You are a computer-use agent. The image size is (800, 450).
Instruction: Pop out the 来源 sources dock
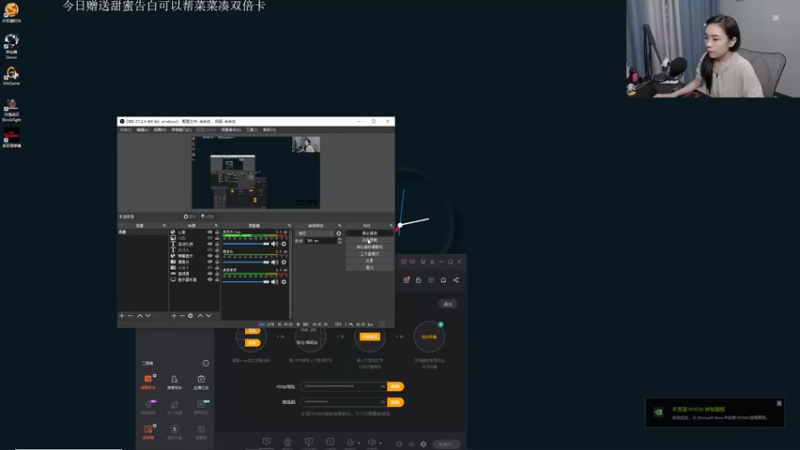(x=216, y=226)
